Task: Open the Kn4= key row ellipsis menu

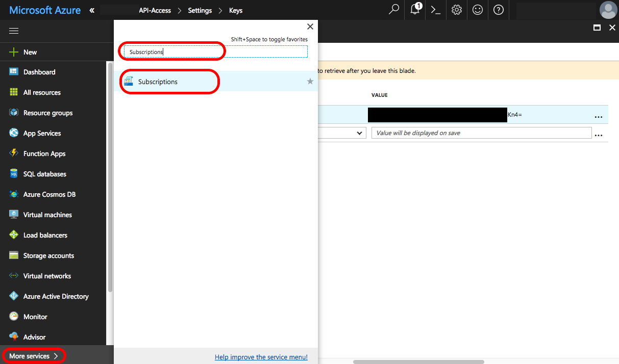Action: click(x=599, y=116)
